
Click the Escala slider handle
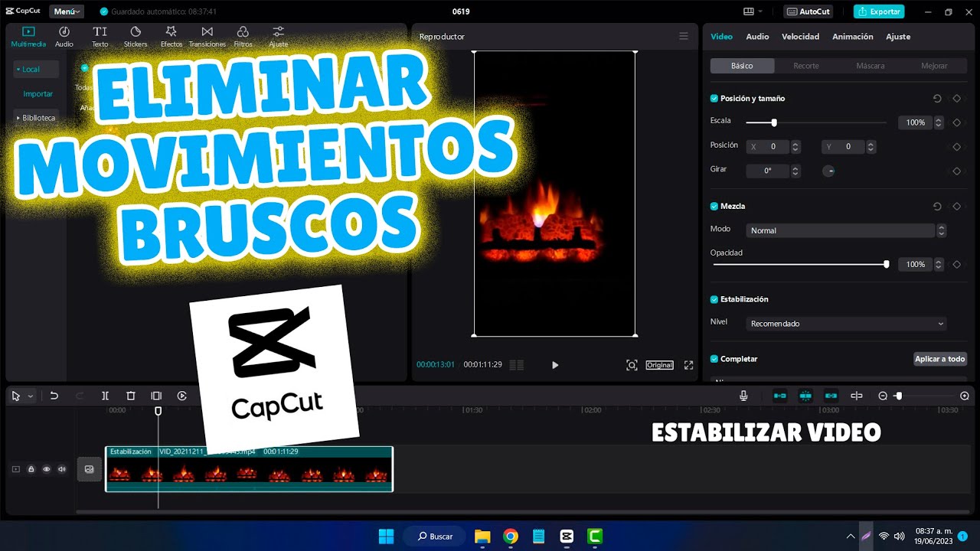pos(774,122)
